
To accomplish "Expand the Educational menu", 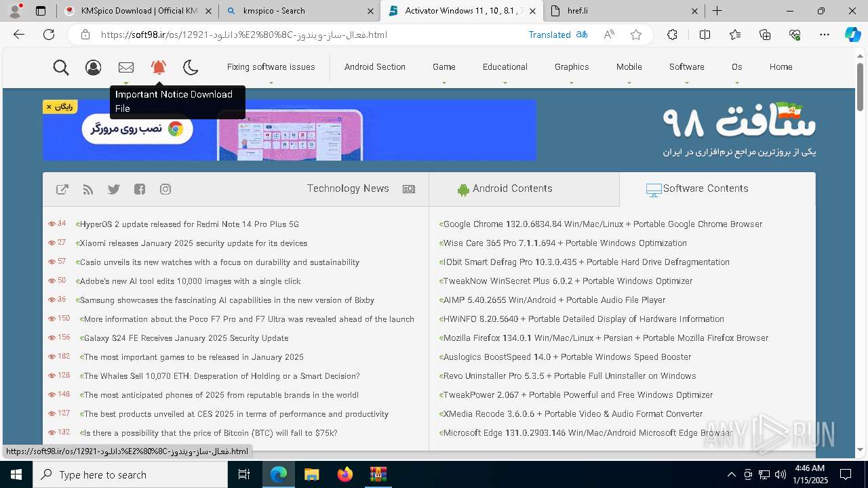I will click(505, 67).
